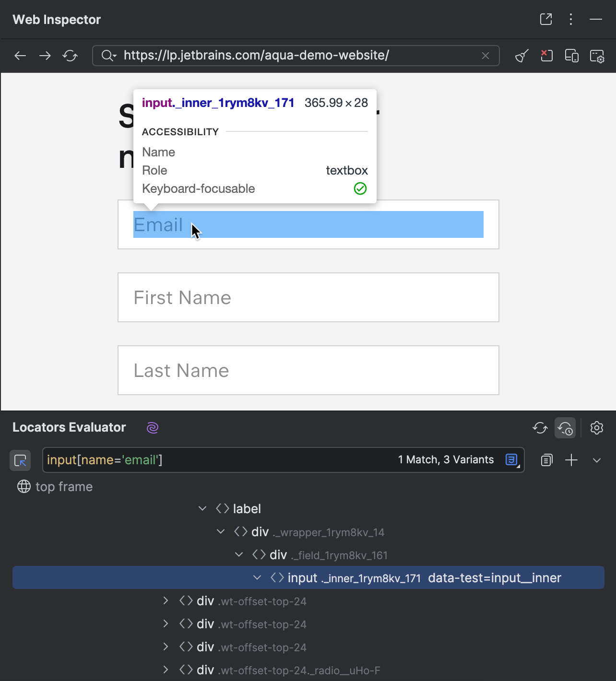Toggle the CSS locator type button
Screen dimensions: 616x681
tap(512, 460)
